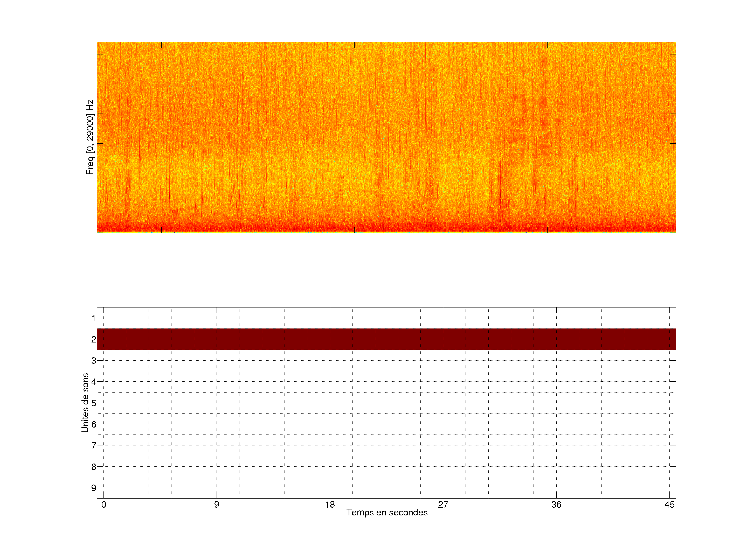The image size is (747, 560).
Task: Click the y-axis tick label 3
Action: pos(94,361)
